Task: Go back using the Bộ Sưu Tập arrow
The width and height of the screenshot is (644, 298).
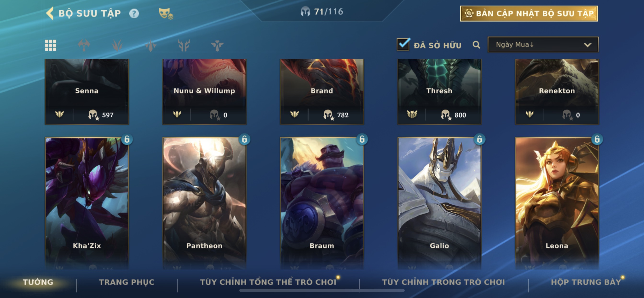Action: tap(50, 13)
